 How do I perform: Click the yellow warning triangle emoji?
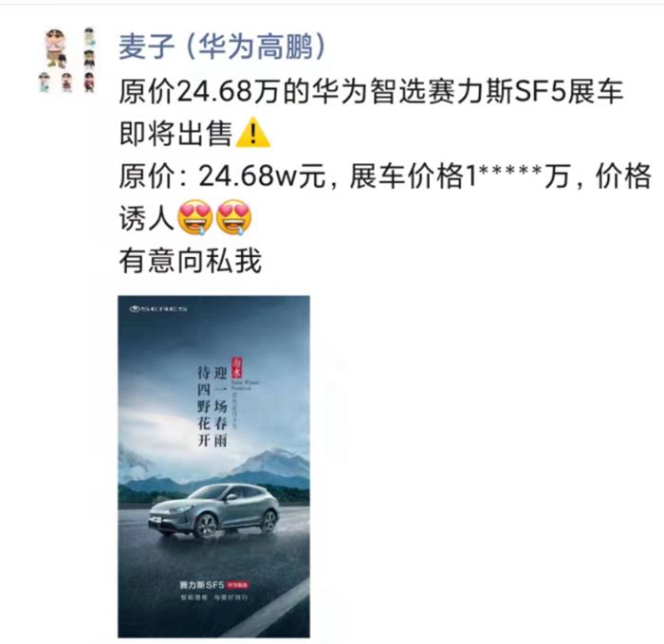(x=253, y=133)
